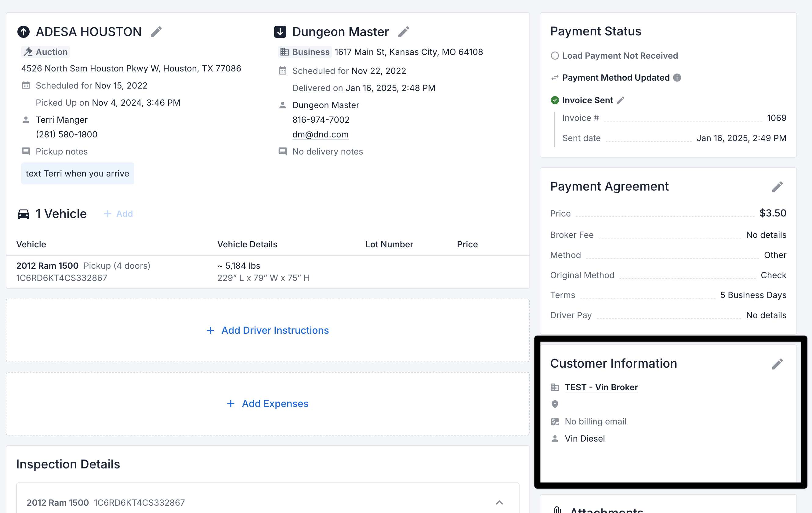Edit Customer Information pencil icon
Image resolution: width=812 pixels, height=513 pixels.
777,364
